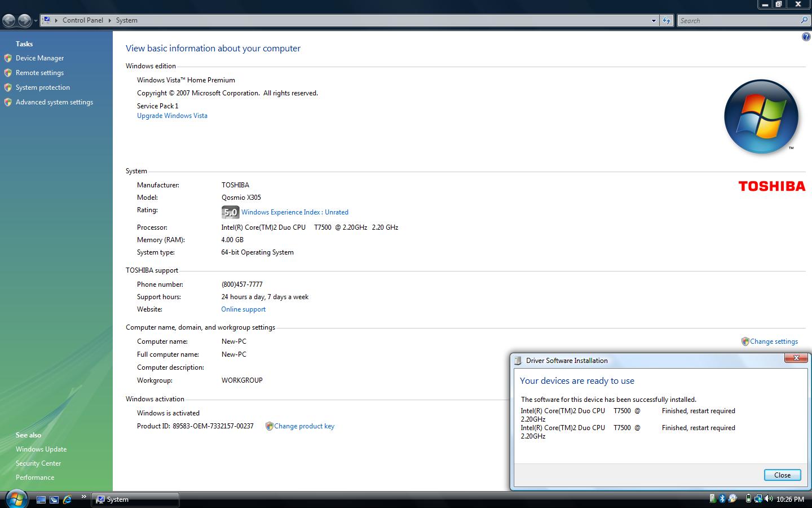
Task: Close Driver Software Installation with red X
Action: [796, 358]
